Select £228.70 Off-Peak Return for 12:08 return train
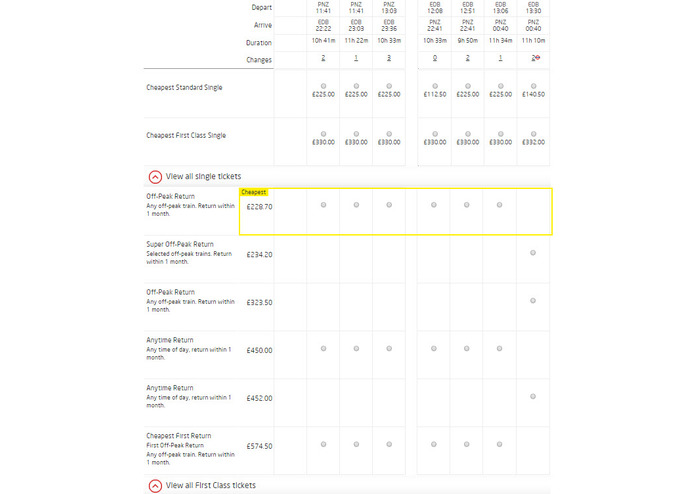 tap(434, 205)
